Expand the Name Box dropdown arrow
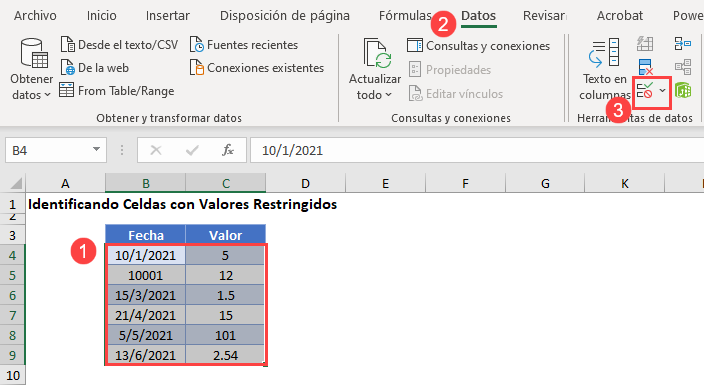Viewport: 704px width, 385px height. (96, 150)
